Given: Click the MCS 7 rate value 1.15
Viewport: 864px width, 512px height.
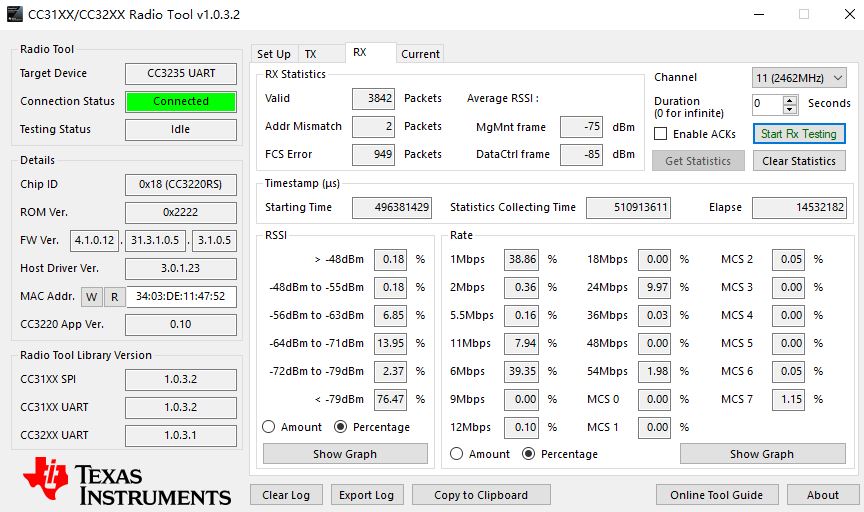Looking at the screenshot, I should point(789,400).
